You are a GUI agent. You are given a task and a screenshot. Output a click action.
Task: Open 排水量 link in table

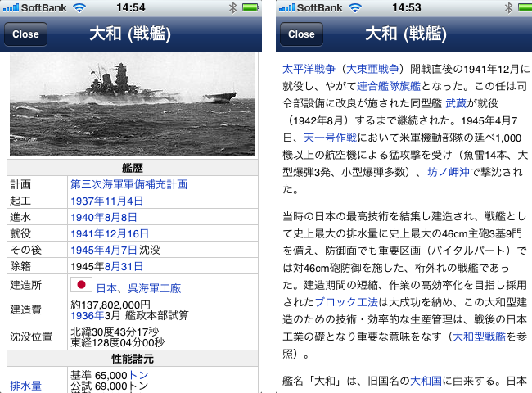pyautogui.click(x=26, y=386)
